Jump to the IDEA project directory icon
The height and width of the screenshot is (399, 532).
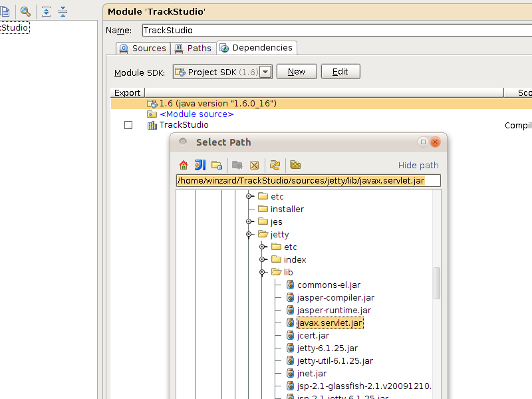point(200,165)
